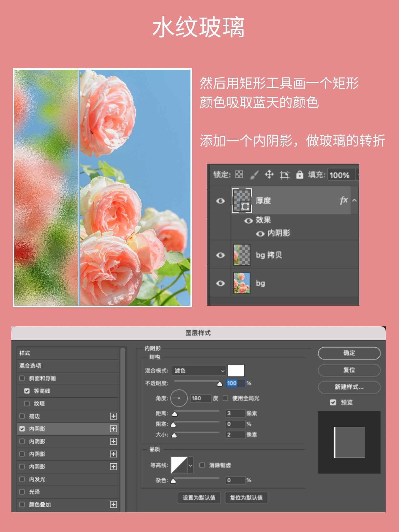Click the white inner shadow color swatch
This screenshot has height=532, width=399.
coord(236,371)
